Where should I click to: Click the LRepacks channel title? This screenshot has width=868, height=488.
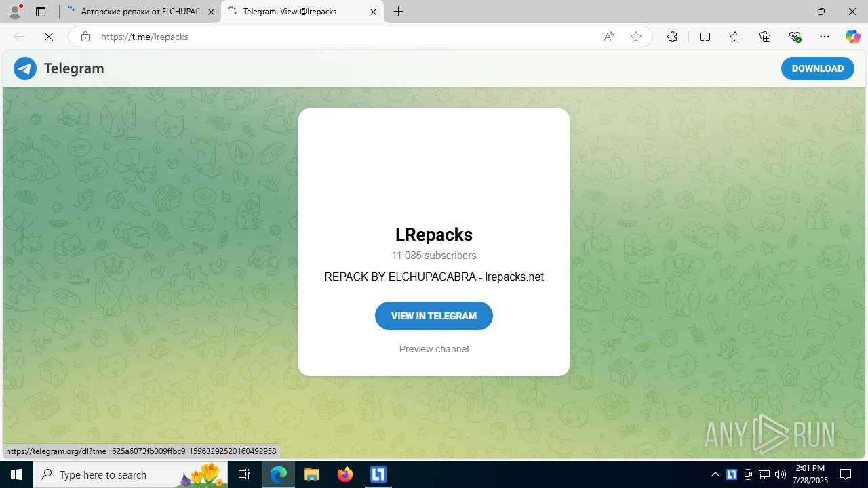434,235
